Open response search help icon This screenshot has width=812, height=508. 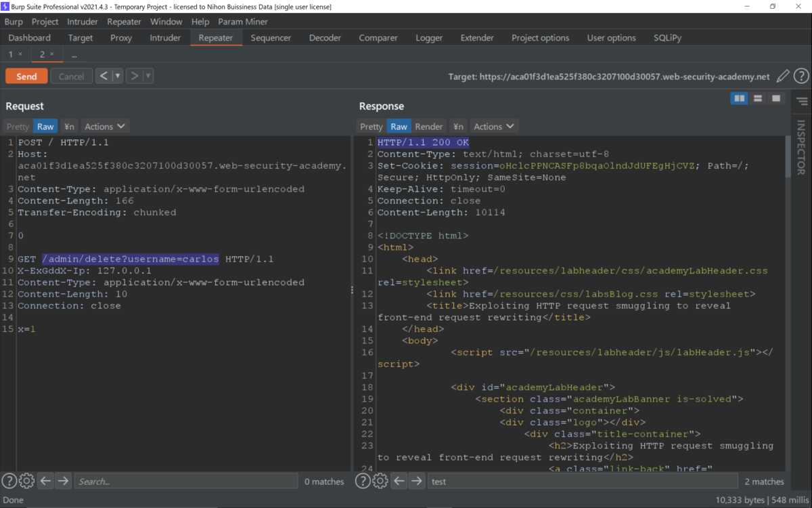(363, 481)
